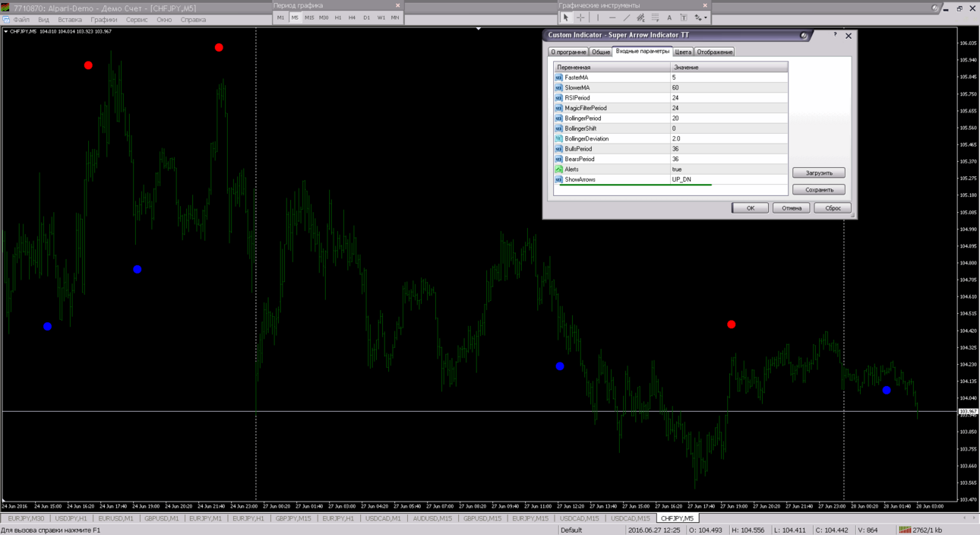Select the cursor arrow tool
Screen dimensions: 980x535
pos(565,17)
